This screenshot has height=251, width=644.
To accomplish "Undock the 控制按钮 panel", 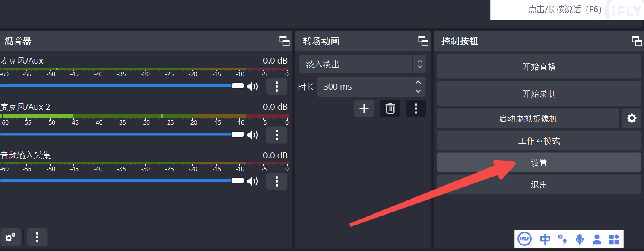I will [x=637, y=41].
